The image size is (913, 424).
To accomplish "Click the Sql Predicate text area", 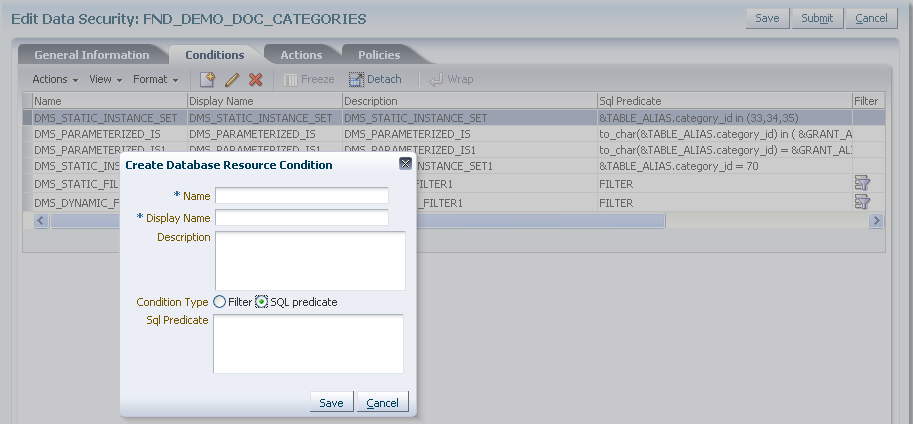I will pos(308,344).
